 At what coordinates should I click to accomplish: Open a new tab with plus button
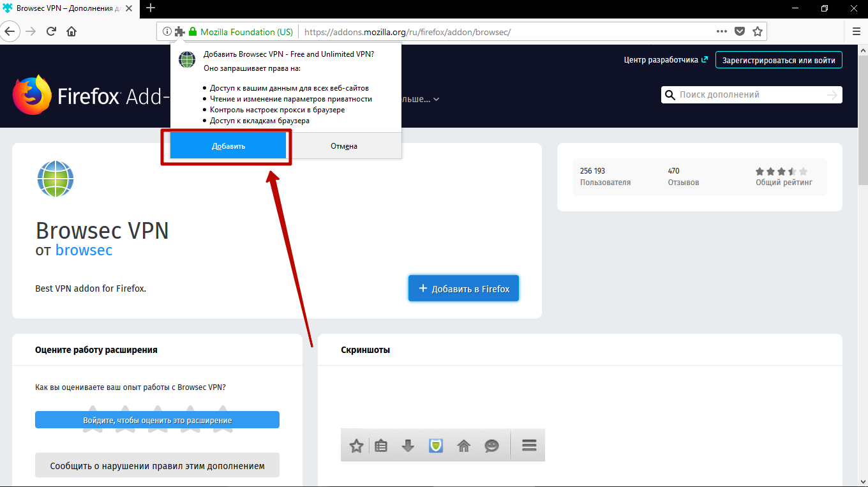pyautogui.click(x=151, y=8)
